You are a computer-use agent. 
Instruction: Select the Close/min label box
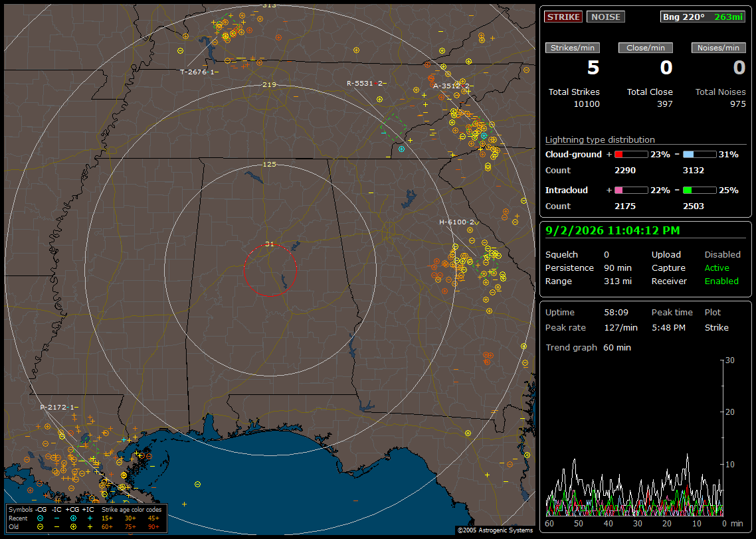point(646,48)
